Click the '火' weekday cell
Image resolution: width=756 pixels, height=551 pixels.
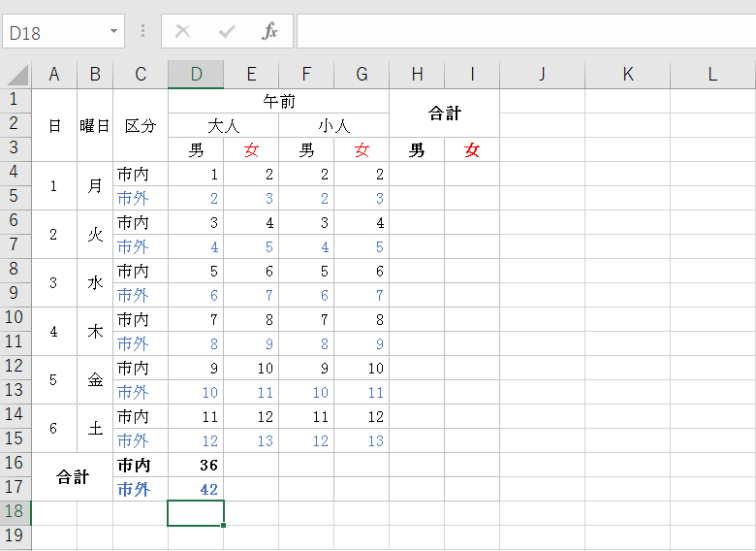(95, 234)
